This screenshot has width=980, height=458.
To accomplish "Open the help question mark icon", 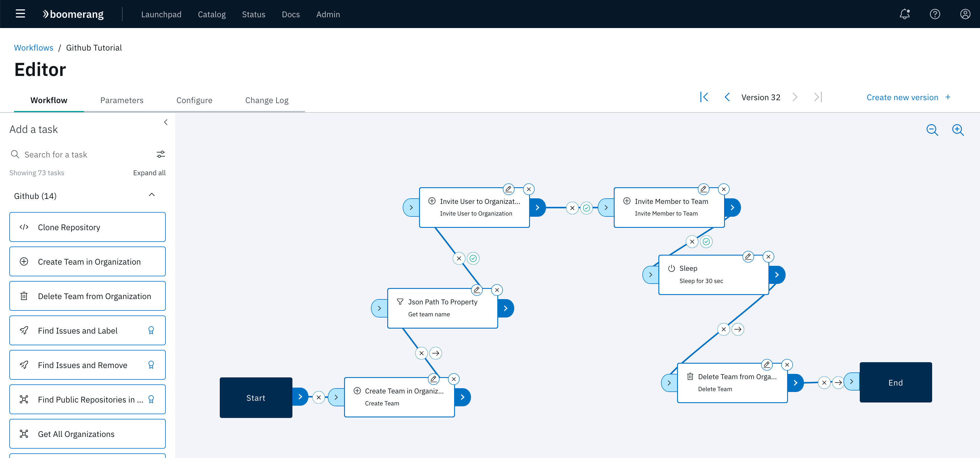I will [935, 14].
